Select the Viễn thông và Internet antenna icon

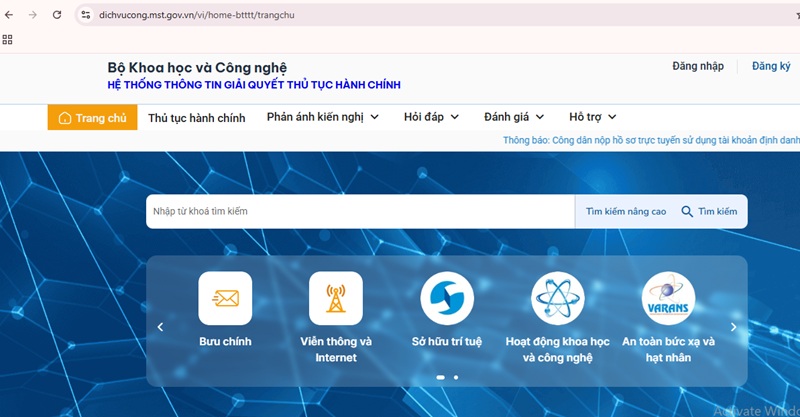(336, 298)
